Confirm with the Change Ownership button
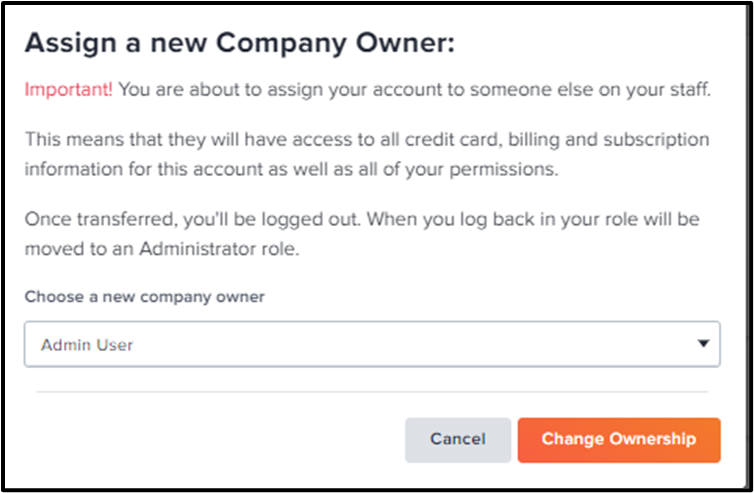The height and width of the screenshot is (493, 754). 618,439
